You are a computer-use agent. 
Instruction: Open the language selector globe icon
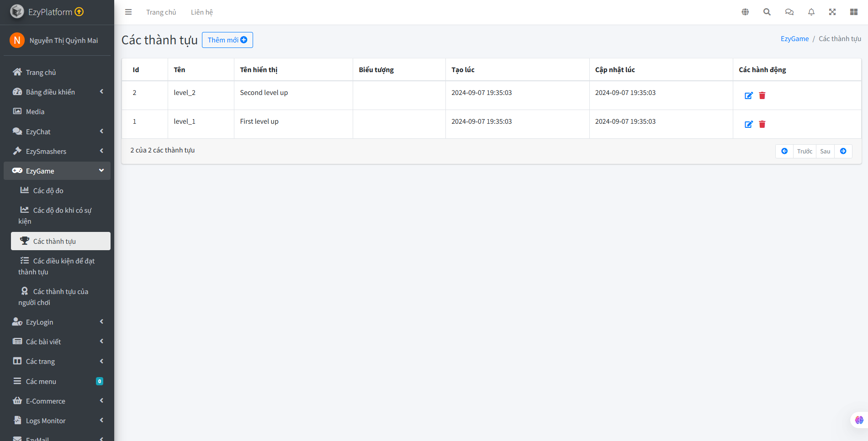pos(745,12)
